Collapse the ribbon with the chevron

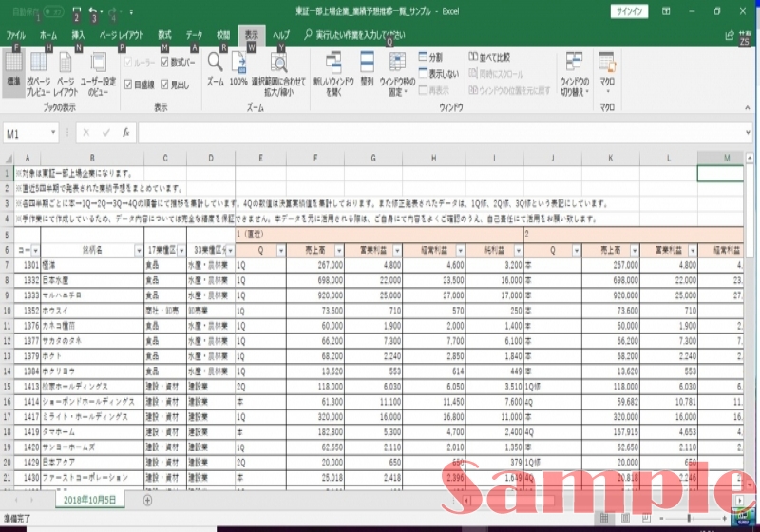coord(747,107)
